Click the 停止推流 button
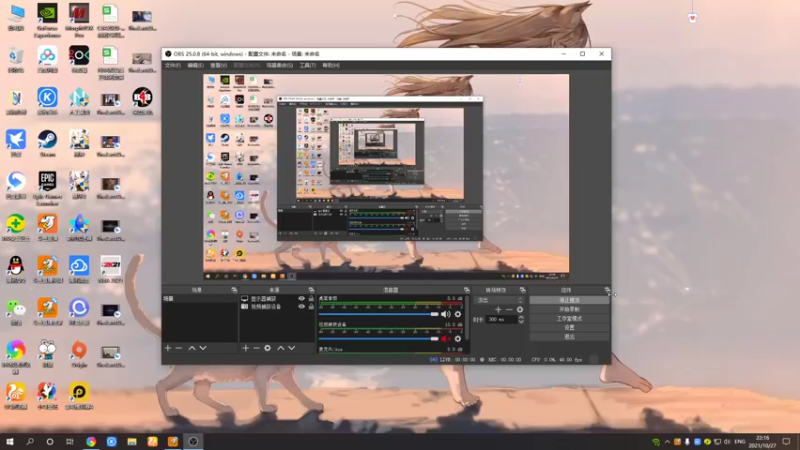 (x=569, y=300)
